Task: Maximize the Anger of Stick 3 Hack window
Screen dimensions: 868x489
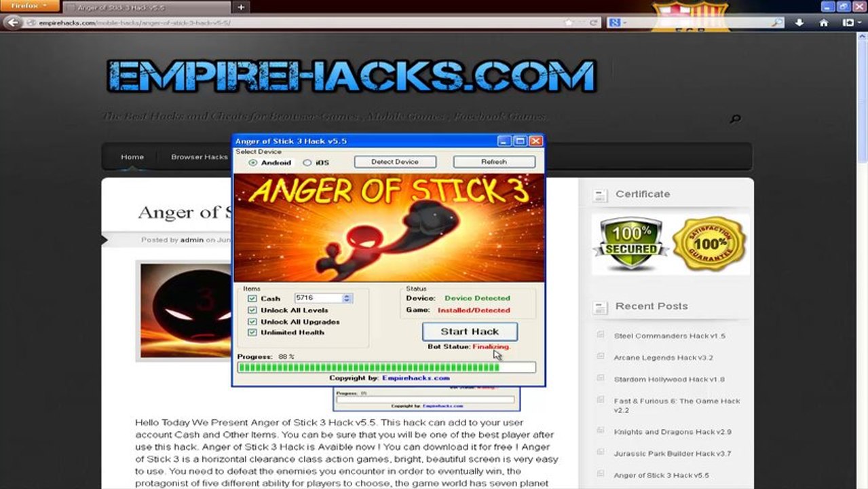Action: [x=520, y=141]
